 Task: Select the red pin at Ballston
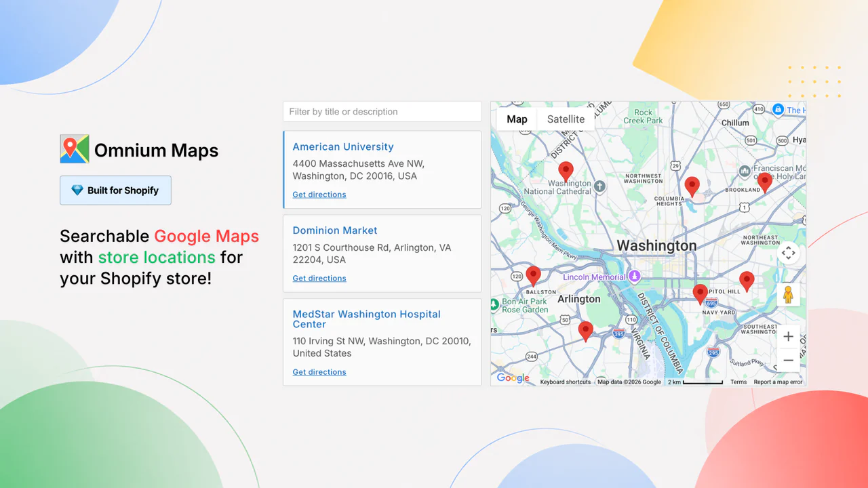(x=534, y=277)
